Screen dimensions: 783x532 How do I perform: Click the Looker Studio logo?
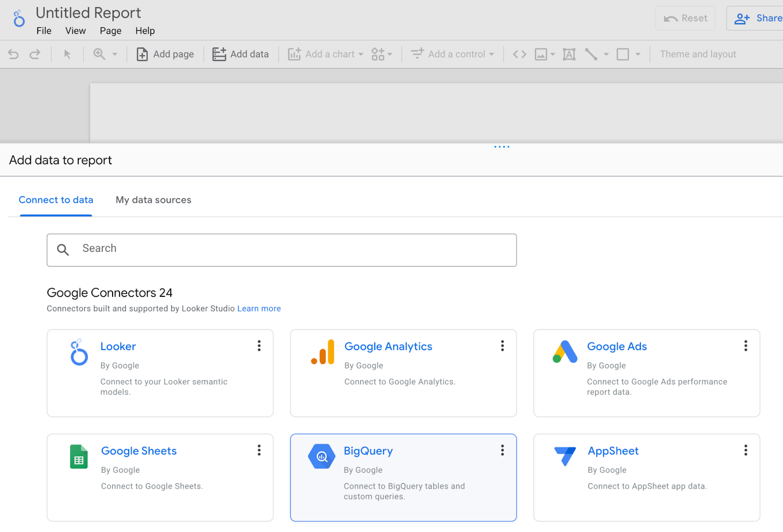point(19,19)
